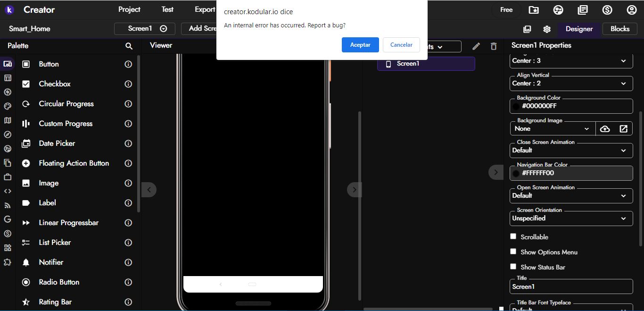The width and height of the screenshot is (644, 311).
Task: Select the Google palette category icon
Action: click(8, 219)
